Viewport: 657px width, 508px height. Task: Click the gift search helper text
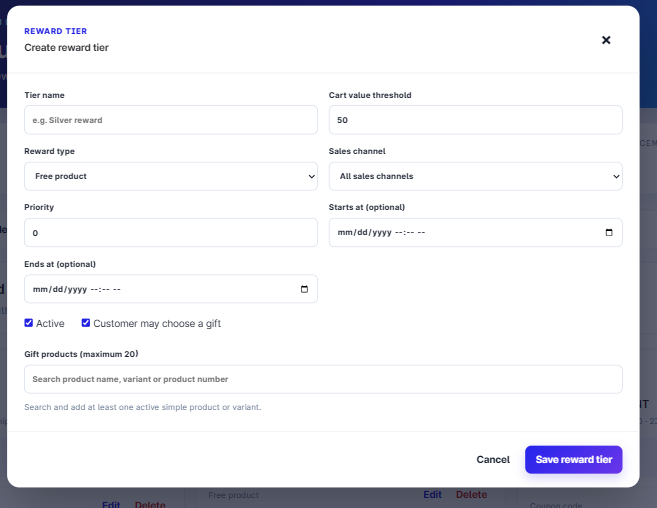point(142,407)
